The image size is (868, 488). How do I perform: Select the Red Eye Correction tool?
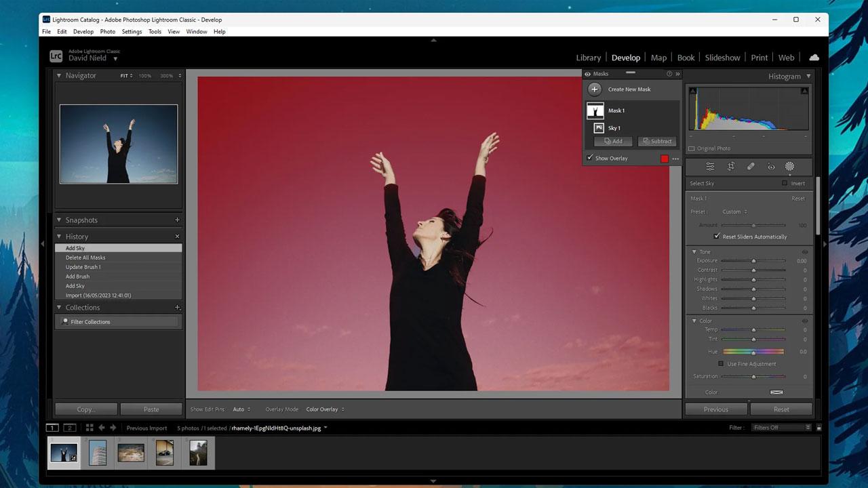click(x=771, y=167)
